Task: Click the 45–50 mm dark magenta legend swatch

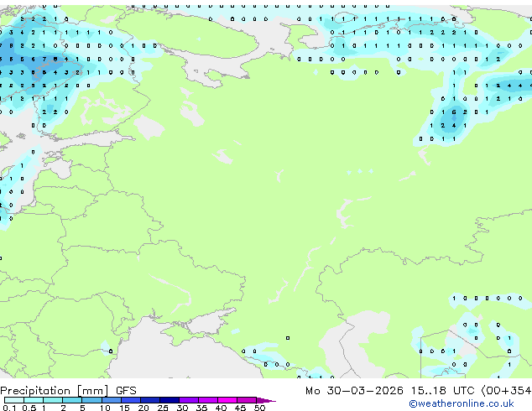Action: 247,400
